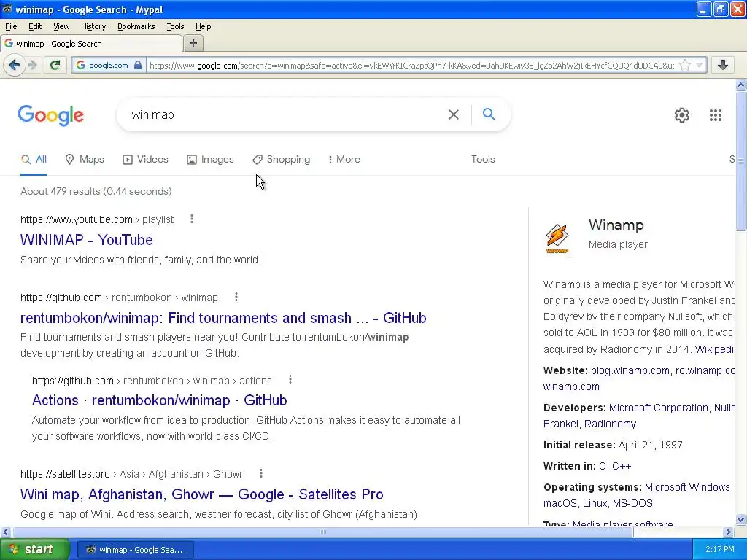Open options for WINIMAP YouTube result
Image resolution: width=747 pixels, height=560 pixels.
[192, 219]
